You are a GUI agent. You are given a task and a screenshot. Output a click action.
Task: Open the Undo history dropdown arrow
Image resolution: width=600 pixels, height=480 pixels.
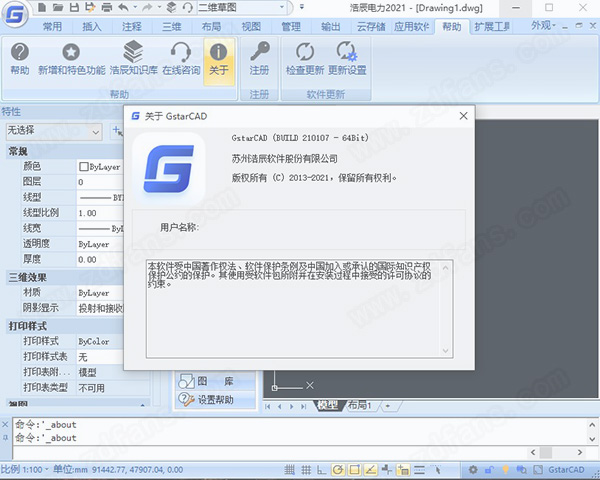[135, 7]
